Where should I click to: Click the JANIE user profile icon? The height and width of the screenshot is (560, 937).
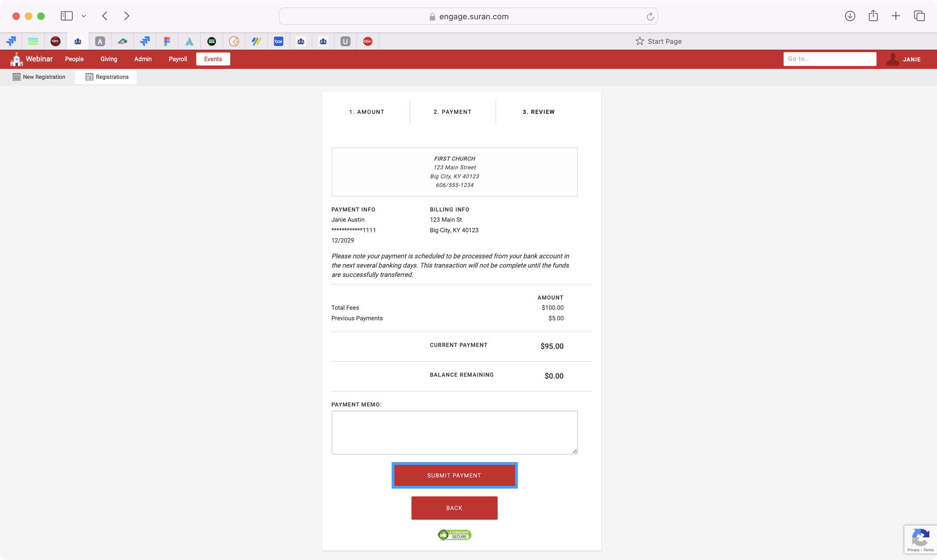pyautogui.click(x=892, y=59)
